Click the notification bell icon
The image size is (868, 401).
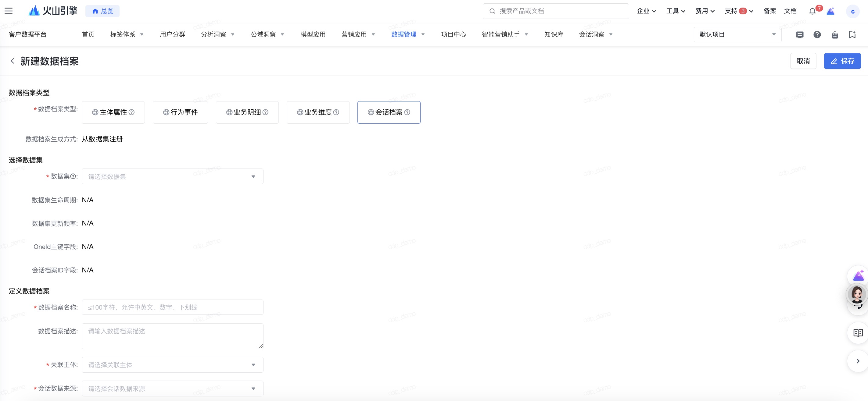click(x=812, y=11)
